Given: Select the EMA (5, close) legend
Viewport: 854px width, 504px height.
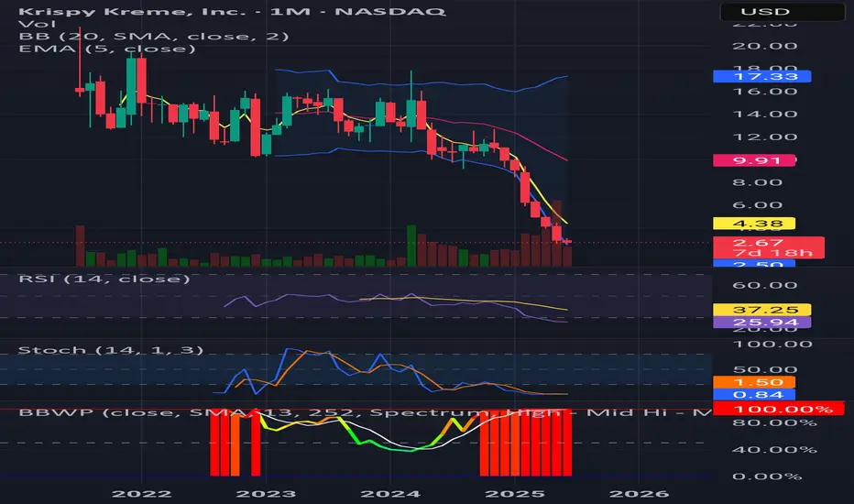Looking at the screenshot, I should tap(106, 49).
